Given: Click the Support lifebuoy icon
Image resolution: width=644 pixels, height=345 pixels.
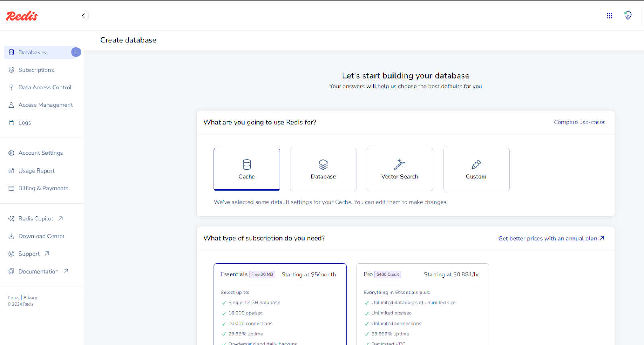Looking at the screenshot, I should tap(11, 254).
